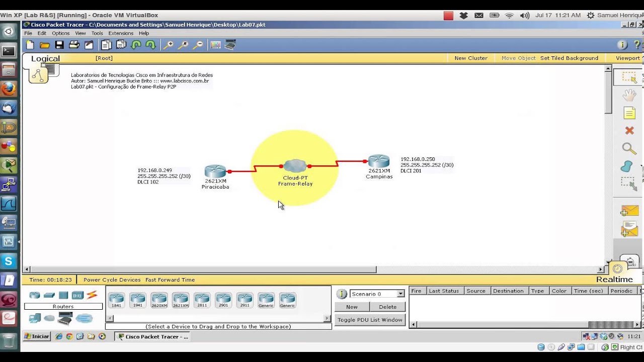Pick the 2811 router model
644x362 pixels.
coord(202,300)
